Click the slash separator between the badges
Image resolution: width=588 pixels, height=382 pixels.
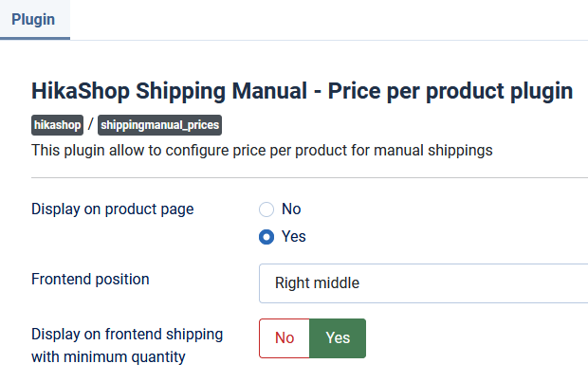(91, 125)
